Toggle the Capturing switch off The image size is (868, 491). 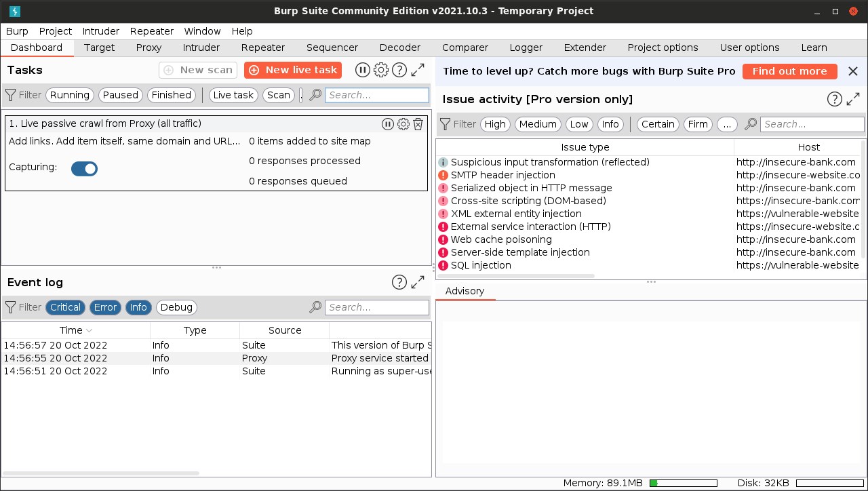(85, 168)
